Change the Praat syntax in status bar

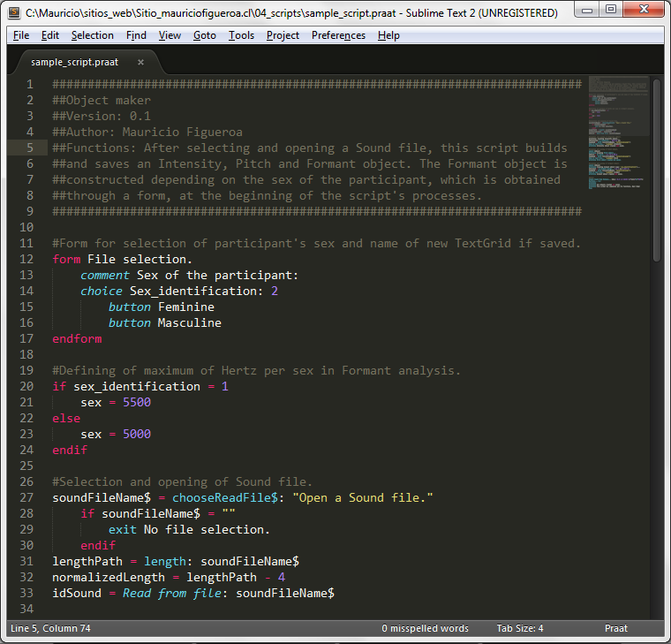(x=615, y=628)
